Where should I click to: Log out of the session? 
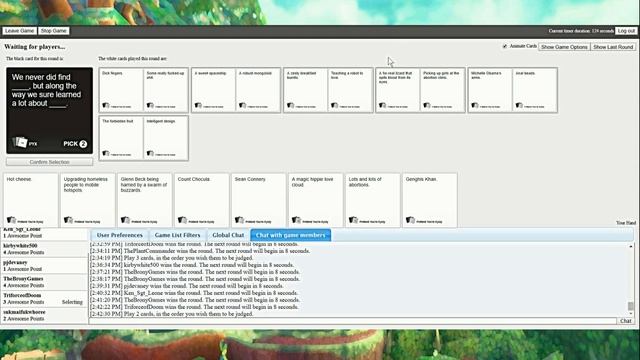pyautogui.click(x=626, y=31)
